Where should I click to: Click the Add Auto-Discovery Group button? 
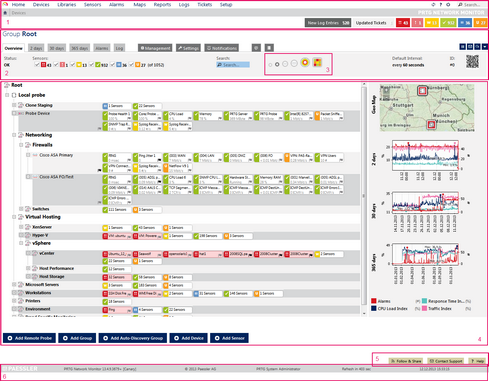133,338
